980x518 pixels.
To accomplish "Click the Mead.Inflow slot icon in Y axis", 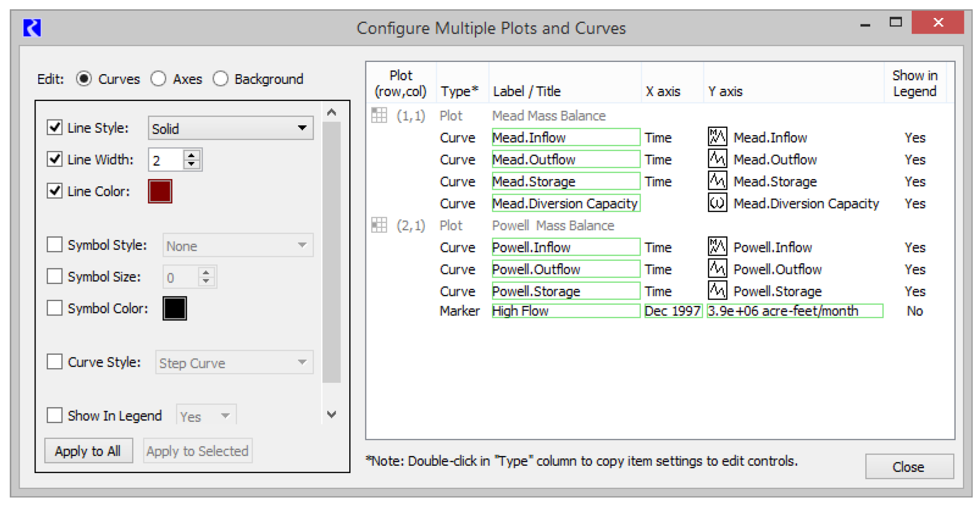I will 717,137.
